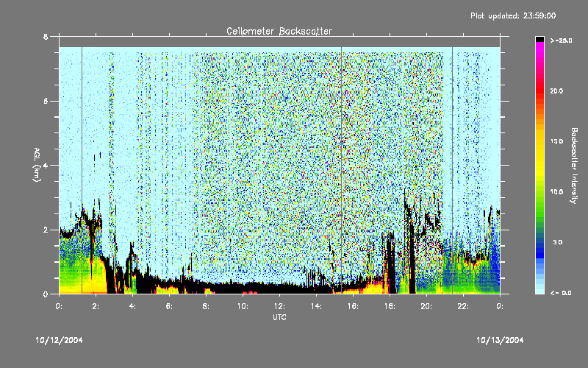Click the y-axis tick label 6
The height and width of the screenshot is (368, 588).
click(46, 102)
